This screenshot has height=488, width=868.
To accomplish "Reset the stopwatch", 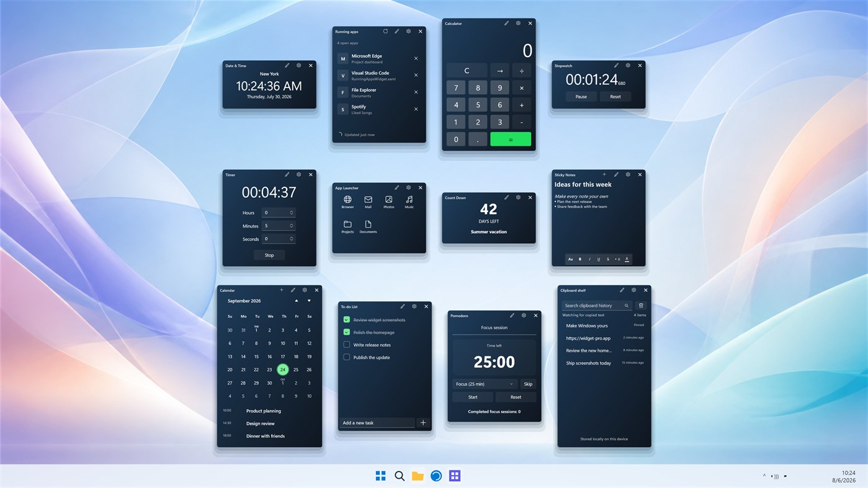I will click(615, 97).
